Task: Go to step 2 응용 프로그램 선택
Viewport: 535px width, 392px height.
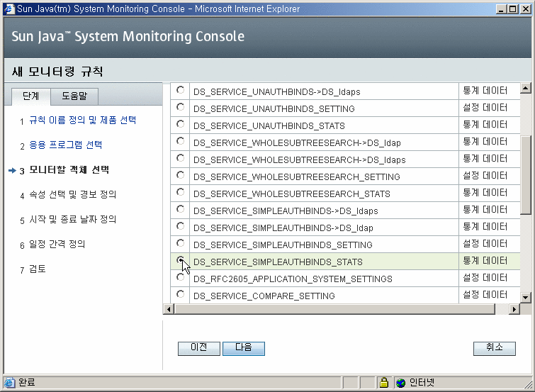Action: point(65,145)
